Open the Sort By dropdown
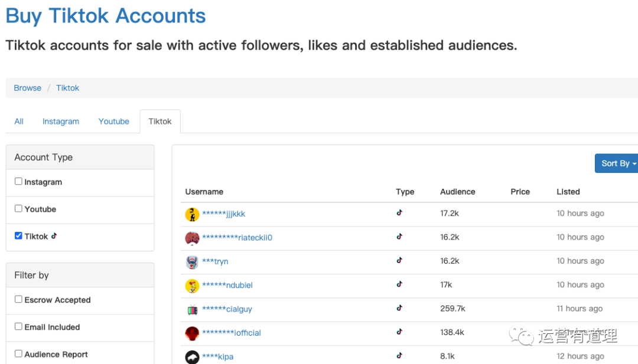This screenshot has width=638, height=364. tap(618, 163)
